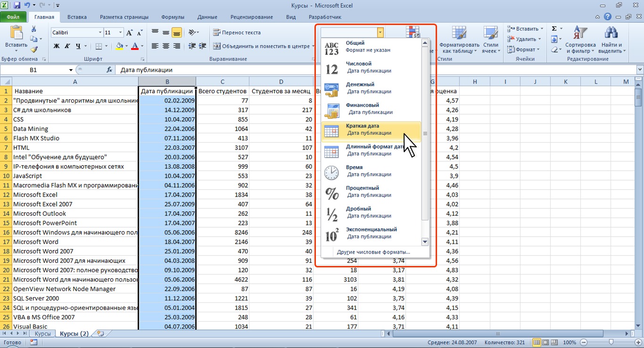Click the Undo arrow in title bar
The width and height of the screenshot is (644, 348).
[28, 6]
